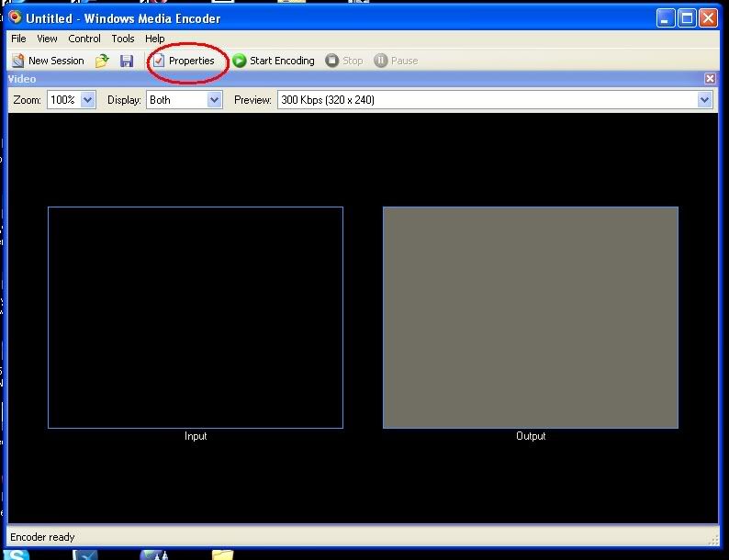Click the Stop encoding button
The image size is (729, 560).
click(344, 61)
